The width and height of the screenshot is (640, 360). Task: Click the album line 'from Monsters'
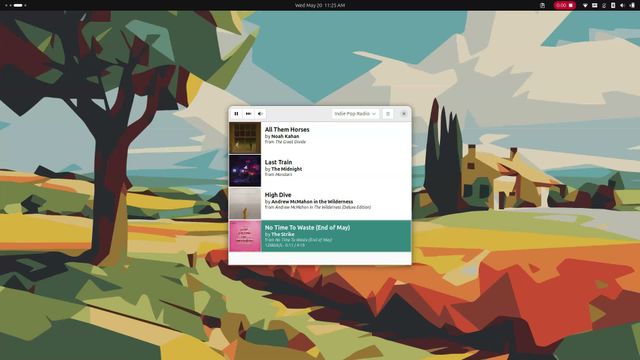pyautogui.click(x=278, y=175)
